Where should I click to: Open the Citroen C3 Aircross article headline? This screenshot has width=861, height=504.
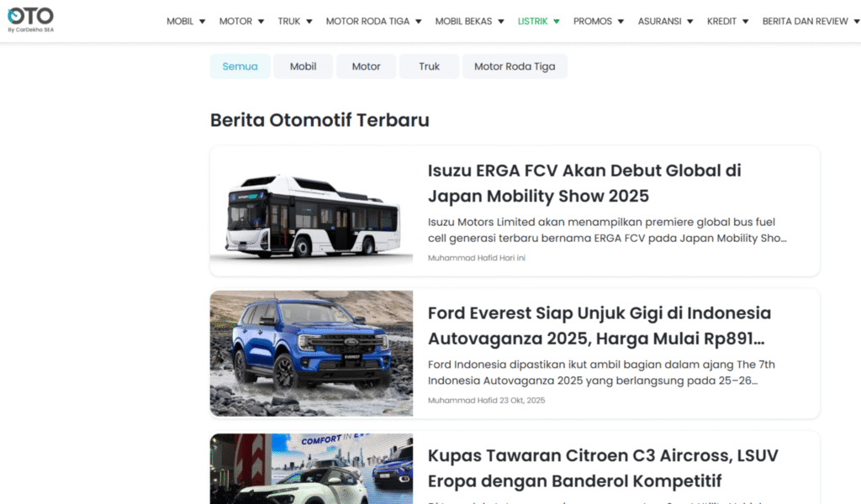point(602,469)
